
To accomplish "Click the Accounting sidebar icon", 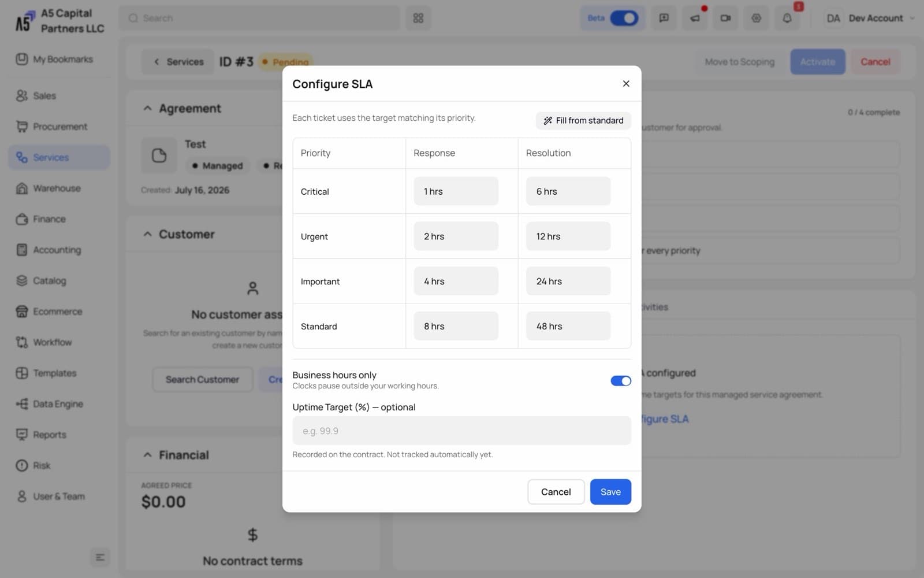I will [x=22, y=250].
